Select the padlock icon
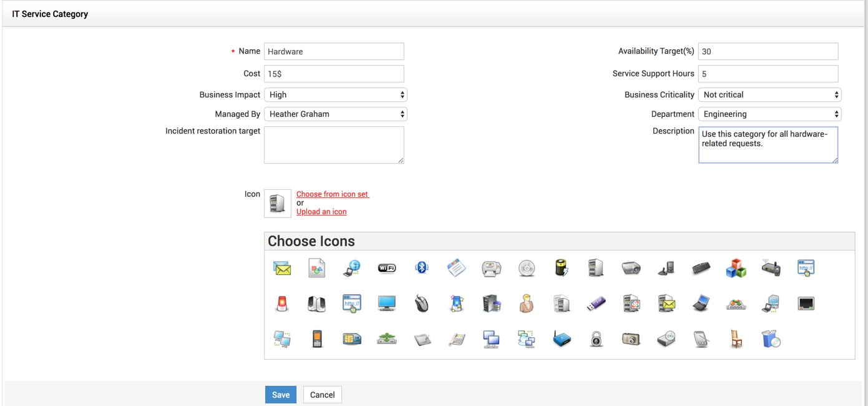The height and width of the screenshot is (406, 868). [x=597, y=339]
